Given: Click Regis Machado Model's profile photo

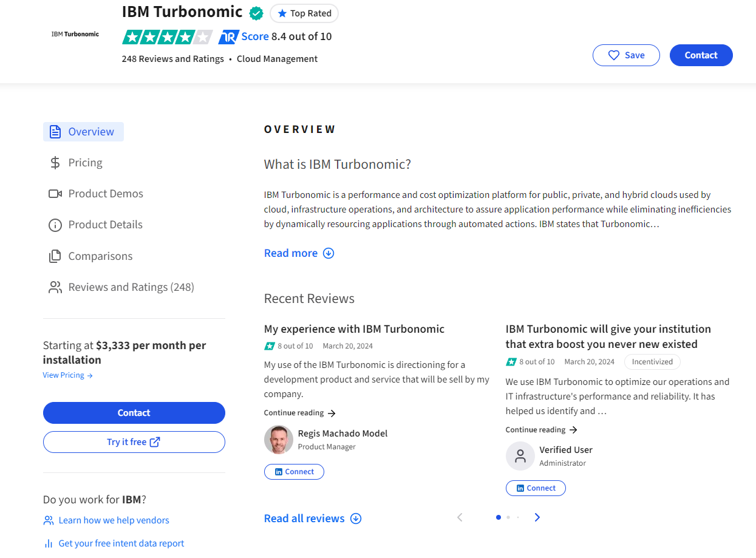Looking at the screenshot, I should click(279, 440).
